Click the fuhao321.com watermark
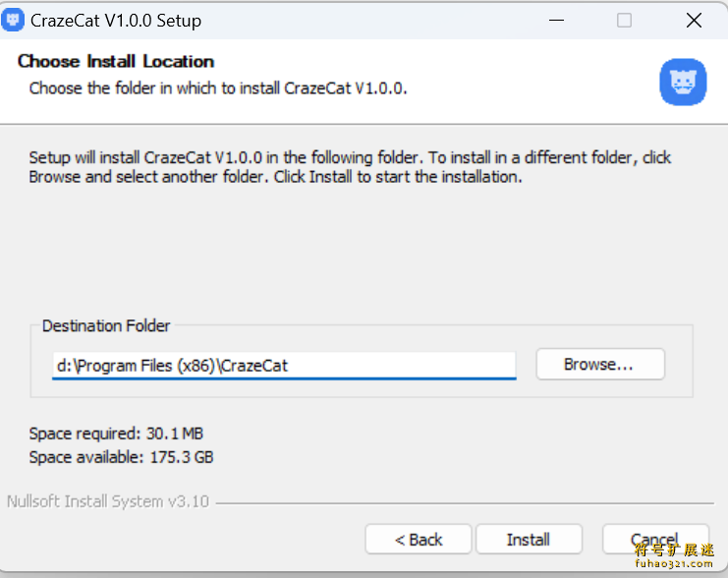The height and width of the screenshot is (578, 728). [x=674, y=556]
